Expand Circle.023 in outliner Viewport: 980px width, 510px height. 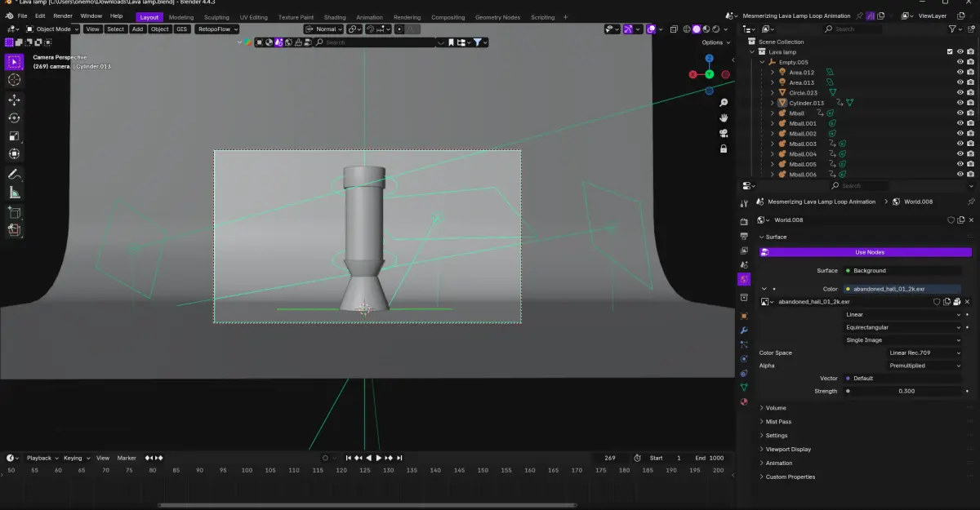pyautogui.click(x=772, y=93)
